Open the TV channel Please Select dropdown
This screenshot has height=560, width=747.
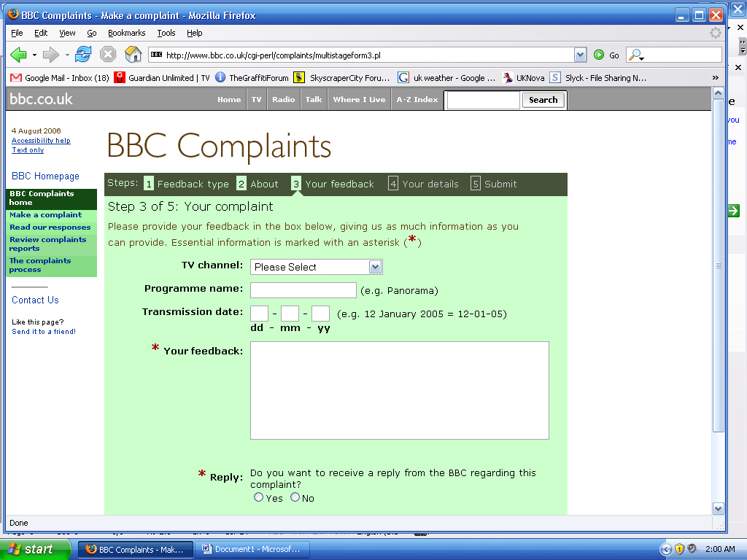[x=316, y=267]
